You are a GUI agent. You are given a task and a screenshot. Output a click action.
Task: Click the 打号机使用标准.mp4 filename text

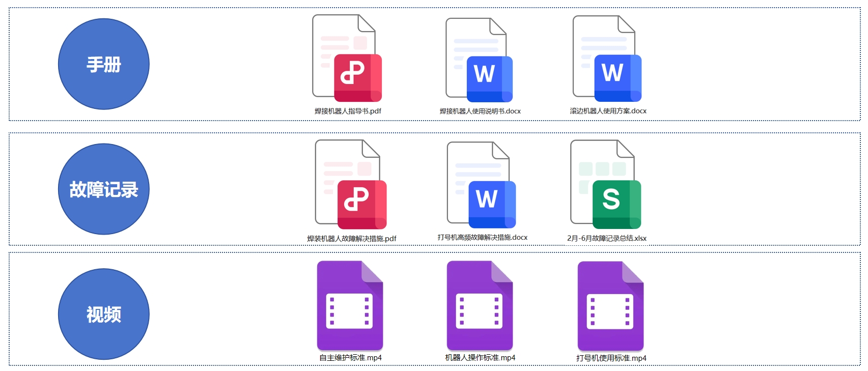(611, 358)
